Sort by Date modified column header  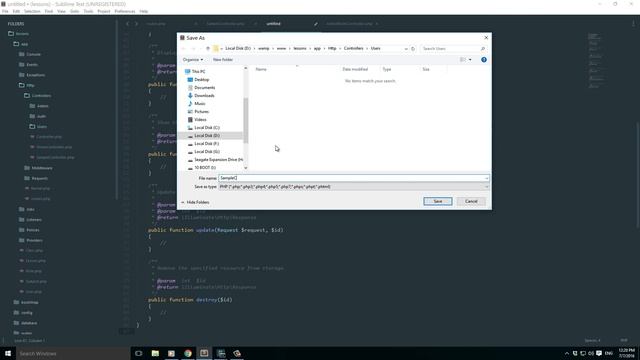(x=355, y=69)
